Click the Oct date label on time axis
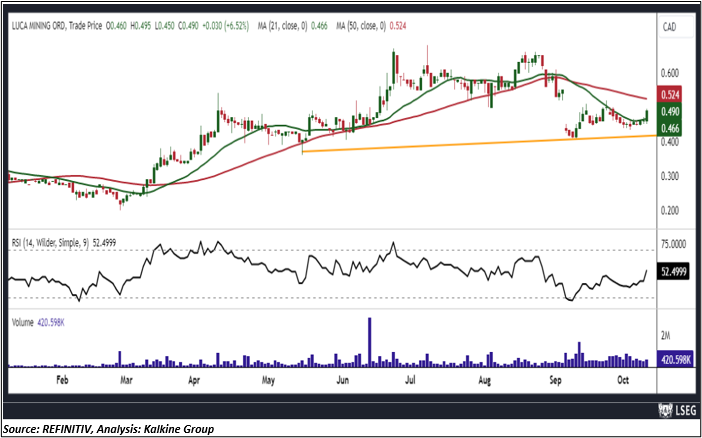Image resolution: width=702 pixels, height=438 pixels. (623, 381)
